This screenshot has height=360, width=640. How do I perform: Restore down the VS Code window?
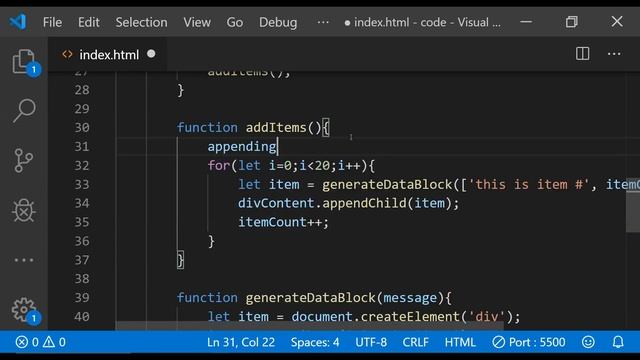571,22
